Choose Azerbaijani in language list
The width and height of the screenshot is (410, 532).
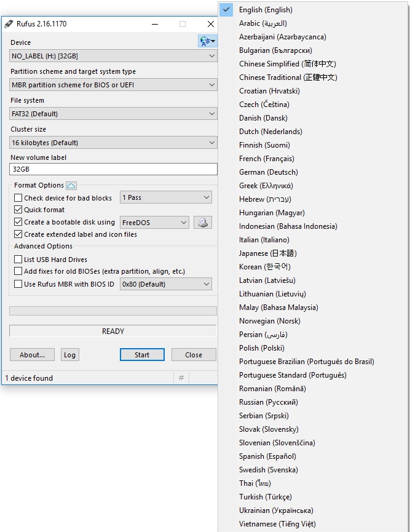(x=313, y=37)
